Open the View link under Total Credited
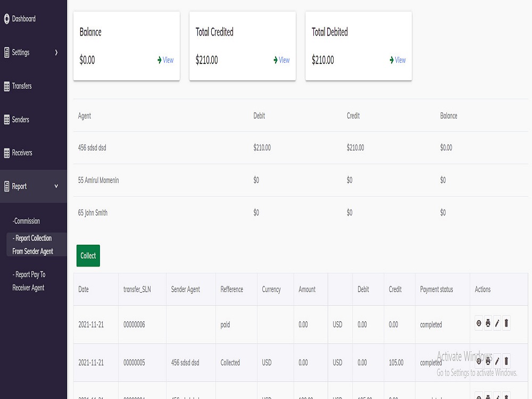 point(284,60)
